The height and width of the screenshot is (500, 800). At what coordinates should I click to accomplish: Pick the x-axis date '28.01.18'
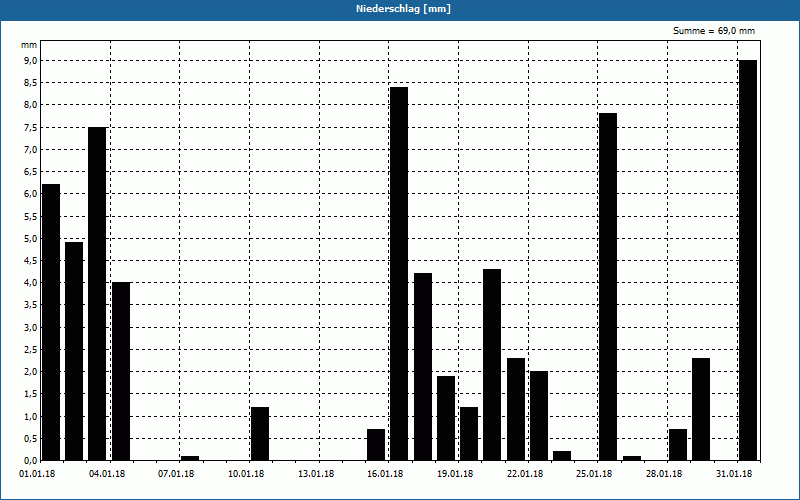pos(664,474)
